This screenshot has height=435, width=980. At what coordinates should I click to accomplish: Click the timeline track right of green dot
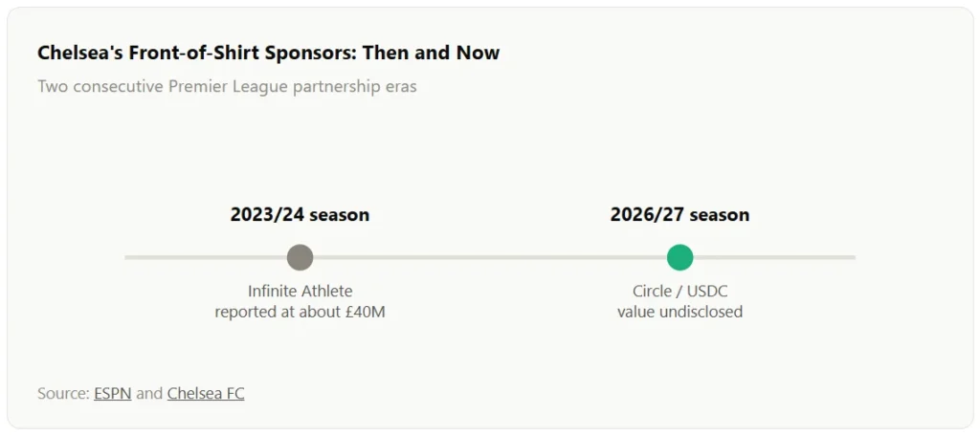pos(774,257)
